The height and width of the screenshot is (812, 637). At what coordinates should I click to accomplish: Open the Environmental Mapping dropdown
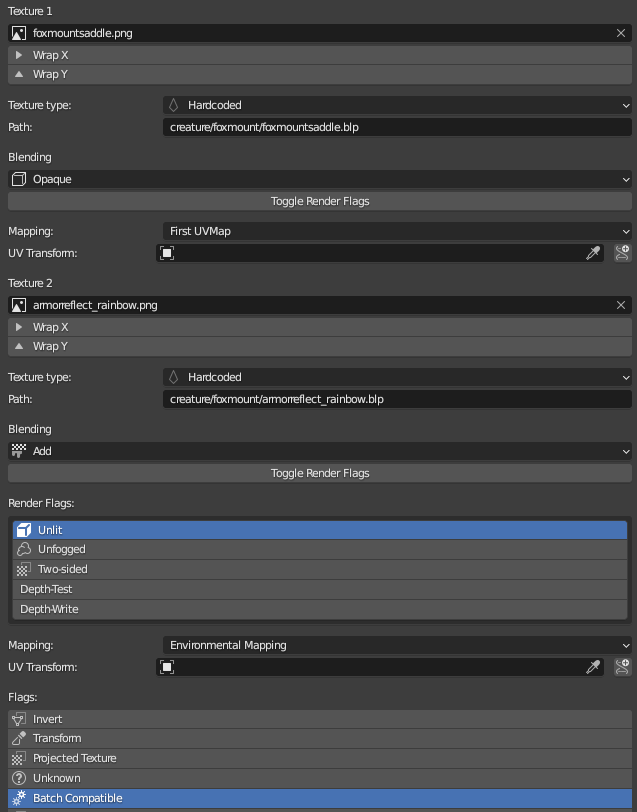(x=397, y=645)
